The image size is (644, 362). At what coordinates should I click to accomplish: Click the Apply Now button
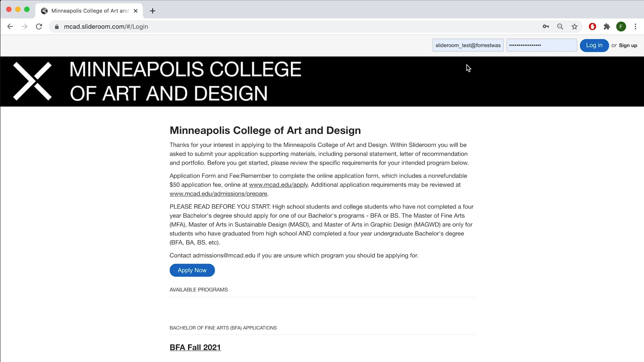pos(192,270)
